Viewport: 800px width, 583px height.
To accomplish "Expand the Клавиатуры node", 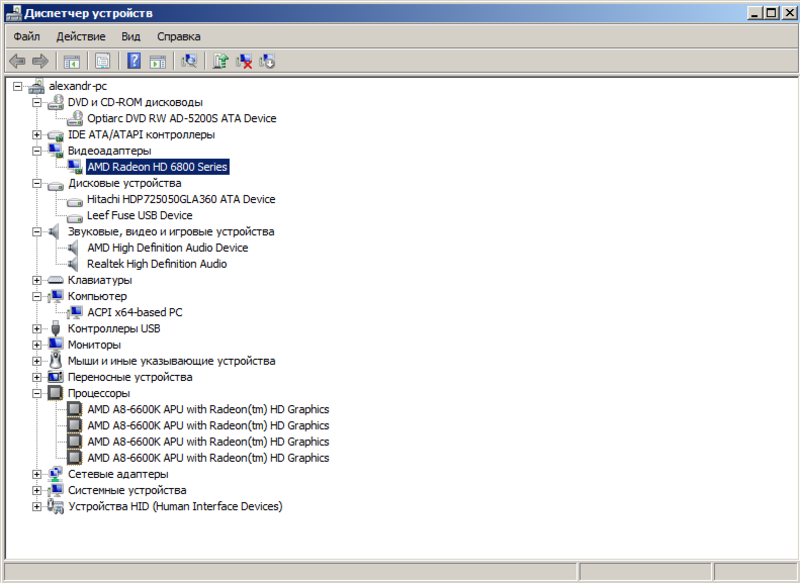I will coord(36,280).
